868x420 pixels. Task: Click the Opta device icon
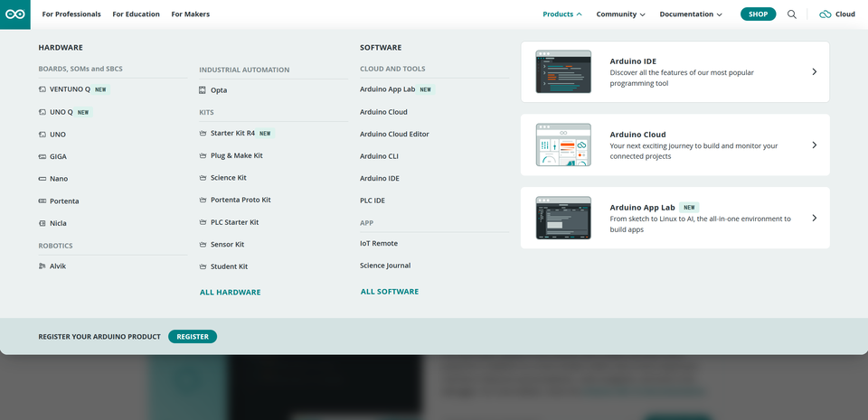[203, 90]
